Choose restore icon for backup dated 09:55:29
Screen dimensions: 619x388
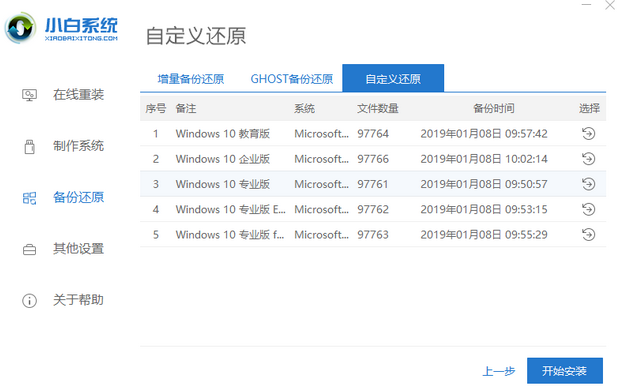[588, 234]
